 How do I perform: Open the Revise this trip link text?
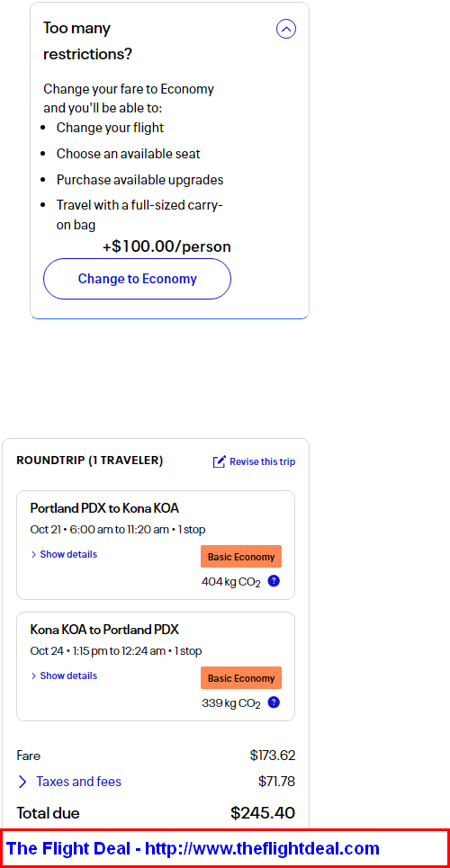(263, 461)
